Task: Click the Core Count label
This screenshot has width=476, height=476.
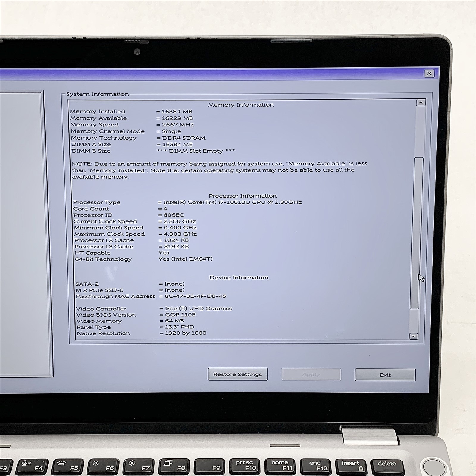Action: tap(91, 209)
